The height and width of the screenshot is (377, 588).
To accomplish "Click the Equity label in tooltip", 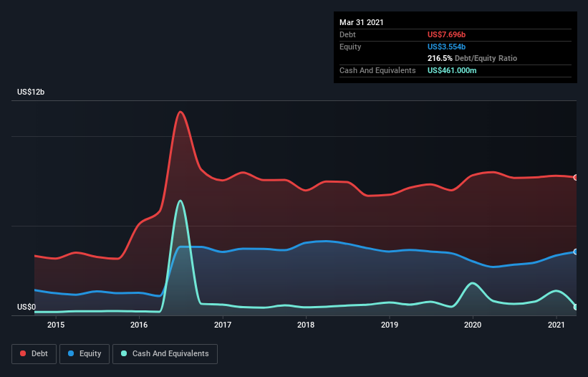I will click(350, 47).
